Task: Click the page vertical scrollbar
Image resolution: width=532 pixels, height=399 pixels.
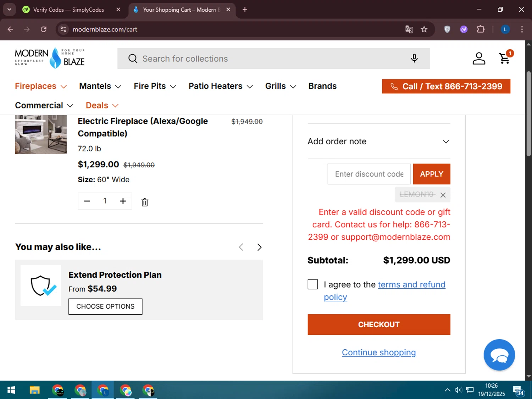Action: click(x=528, y=113)
